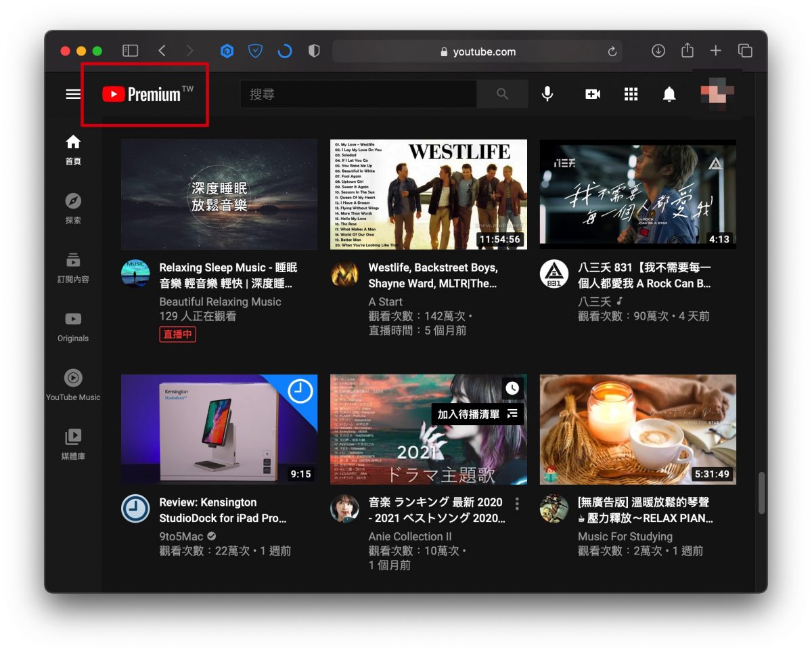This screenshot has height=652, width=812.
Task: Open 訂閱內容 in the sidebar
Action: 73,267
